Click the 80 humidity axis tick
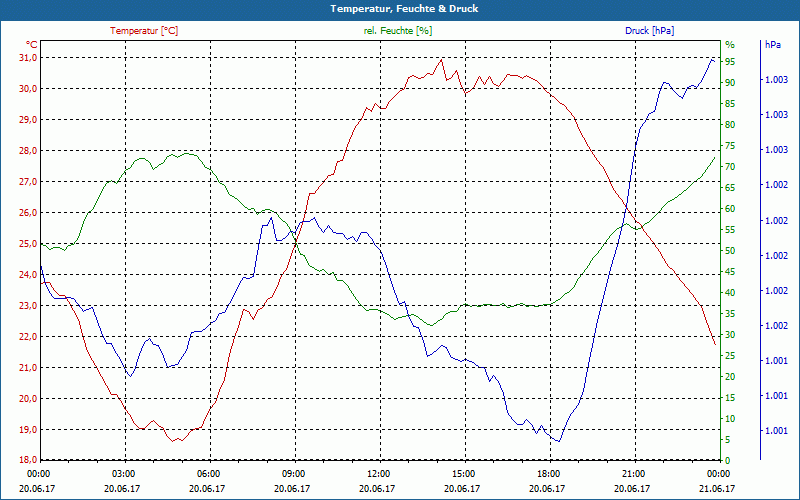The image size is (800, 500). (730, 124)
